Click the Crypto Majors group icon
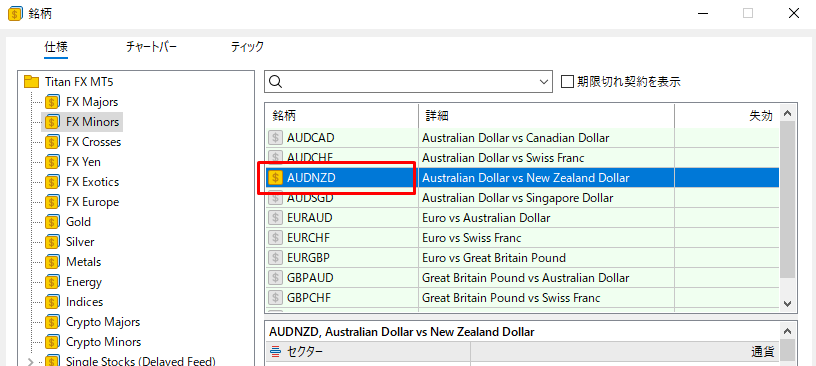The height and width of the screenshot is (366, 816). [52, 322]
